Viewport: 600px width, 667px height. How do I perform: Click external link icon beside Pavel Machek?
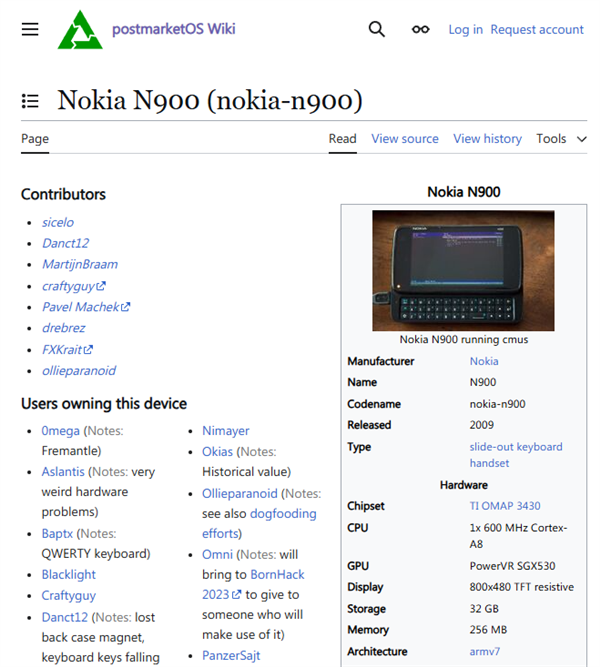click(126, 307)
